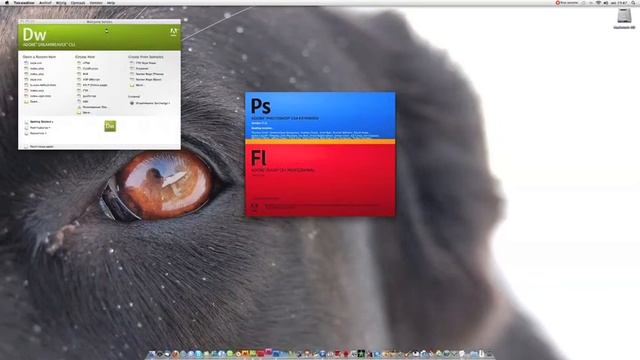Image resolution: width=640 pixels, height=360 pixels.
Task: Click the Photoshop CS3 splash screen
Action: [x=320, y=116]
